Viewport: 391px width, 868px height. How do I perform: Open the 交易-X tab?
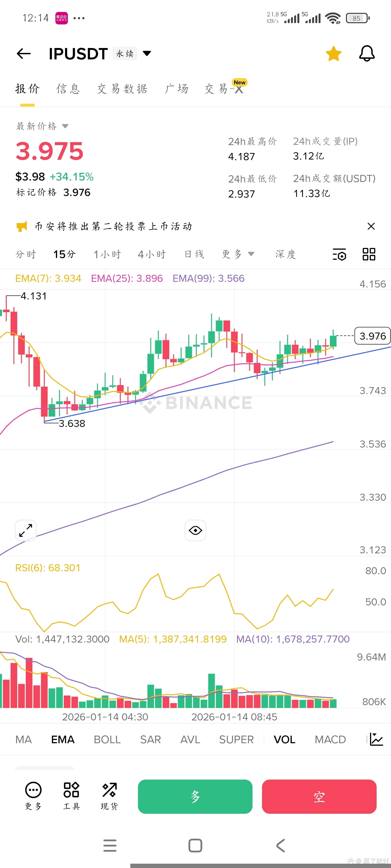tap(224, 89)
